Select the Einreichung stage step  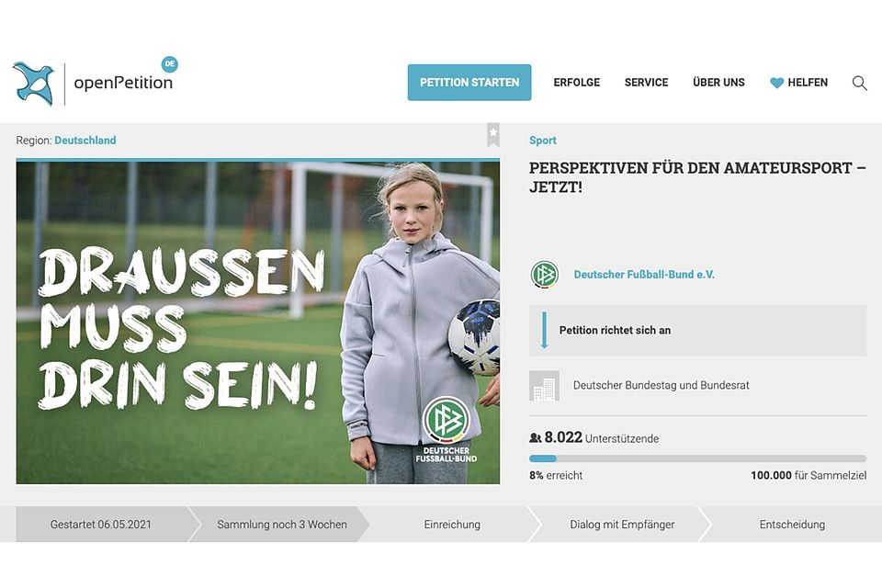[x=452, y=525]
